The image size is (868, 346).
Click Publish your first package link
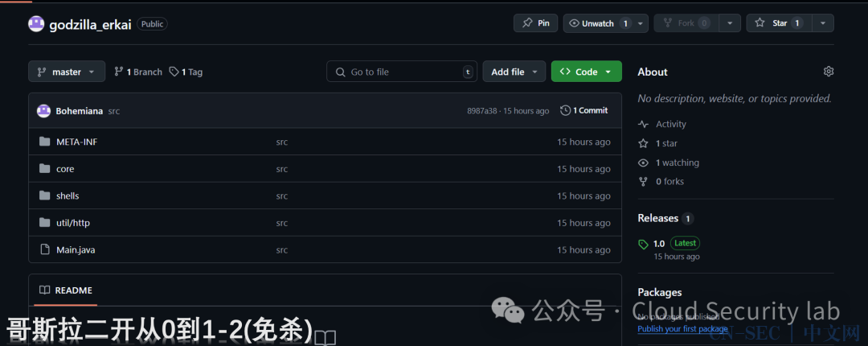(x=682, y=329)
